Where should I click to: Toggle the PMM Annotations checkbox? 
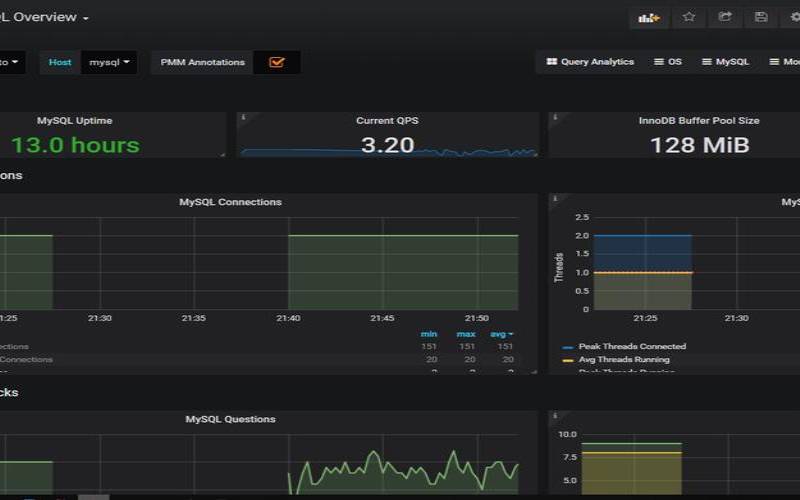coord(277,62)
